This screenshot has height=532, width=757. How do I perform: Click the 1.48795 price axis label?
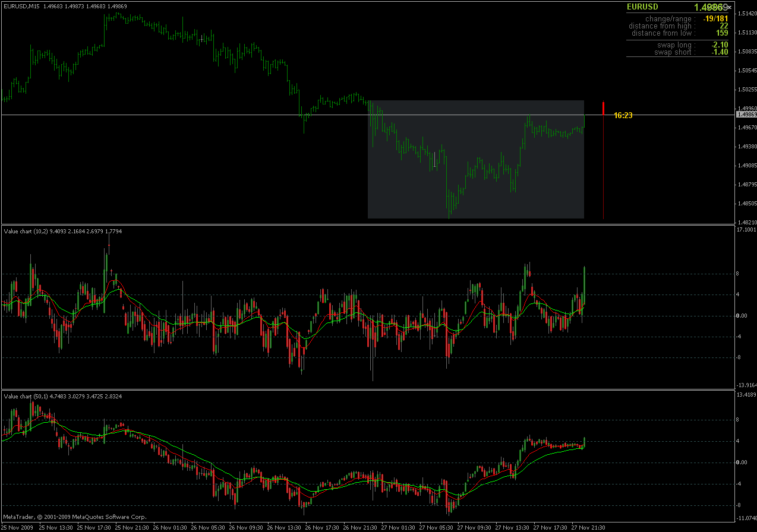746,184
